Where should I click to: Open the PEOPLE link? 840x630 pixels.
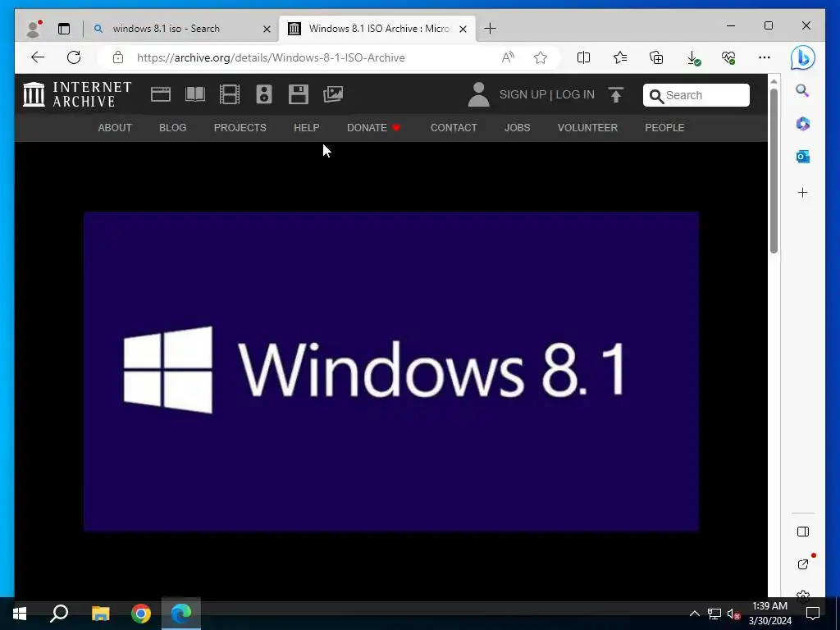pyautogui.click(x=664, y=127)
